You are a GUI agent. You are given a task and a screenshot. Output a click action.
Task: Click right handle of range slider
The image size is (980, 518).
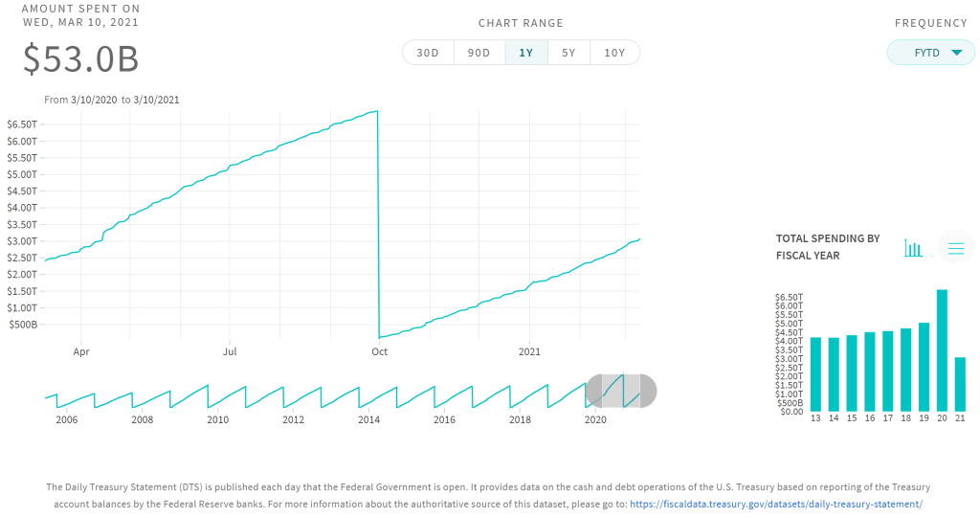(x=648, y=391)
